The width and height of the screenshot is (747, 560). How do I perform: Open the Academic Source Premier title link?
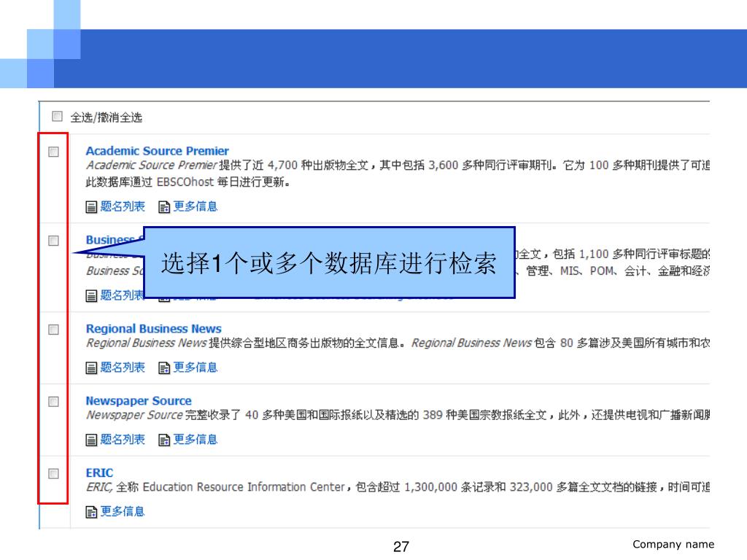click(158, 151)
